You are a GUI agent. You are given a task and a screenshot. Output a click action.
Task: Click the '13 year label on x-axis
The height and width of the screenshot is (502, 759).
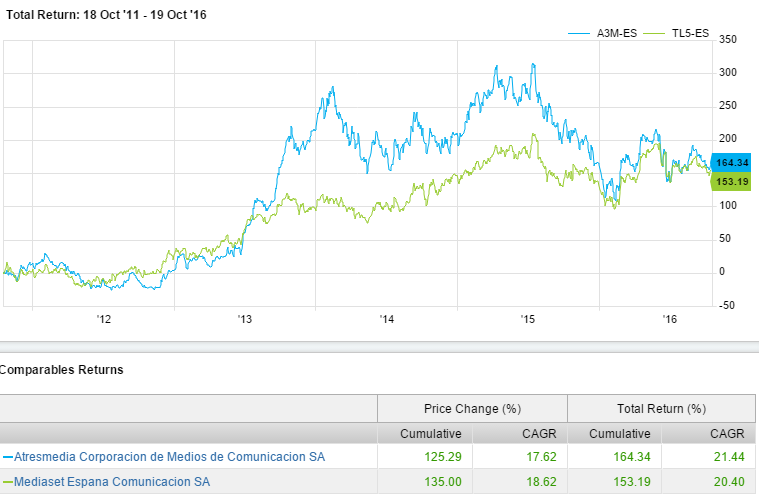245,319
